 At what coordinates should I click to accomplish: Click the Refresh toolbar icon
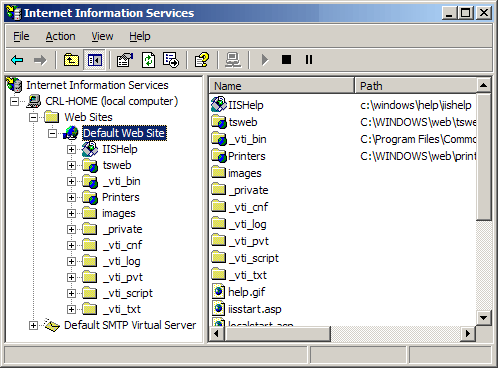(x=148, y=60)
